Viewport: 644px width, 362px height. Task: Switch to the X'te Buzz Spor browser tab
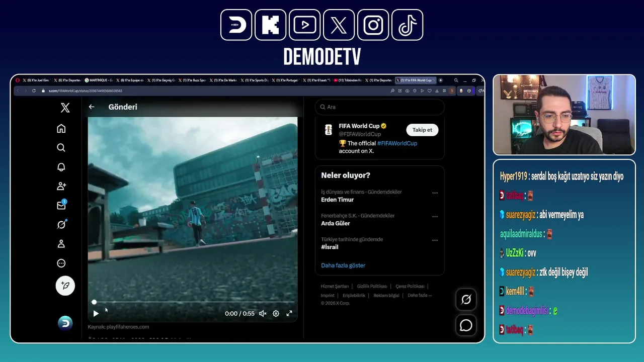[x=192, y=80]
